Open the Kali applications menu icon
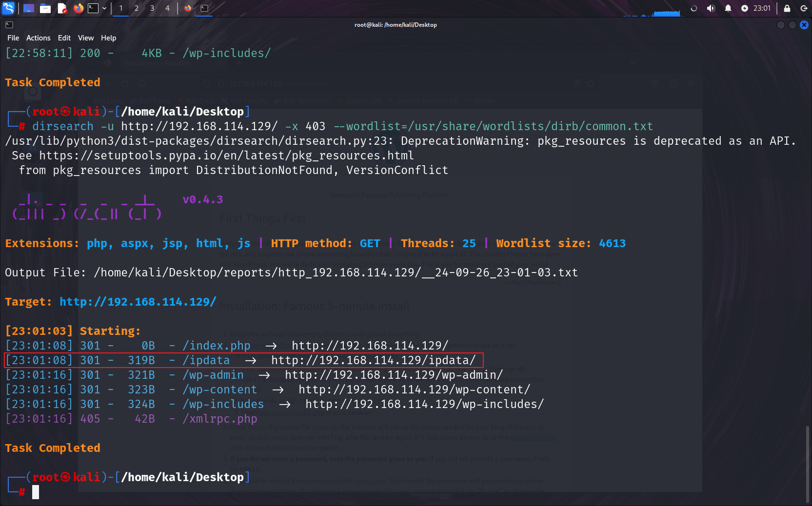812x506 pixels. [x=8, y=8]
